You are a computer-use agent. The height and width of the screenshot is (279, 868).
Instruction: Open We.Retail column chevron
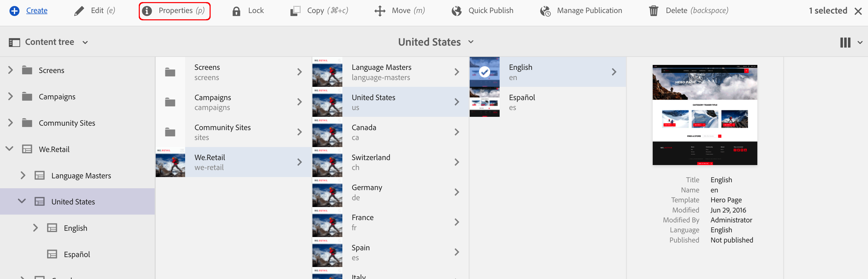(x=300, y=162)
